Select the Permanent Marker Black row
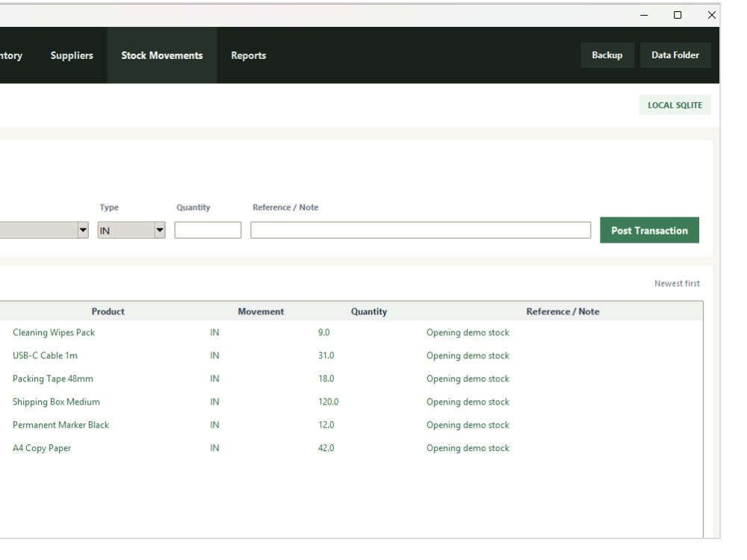The width and height of the screenshot is (747, 560). [x=351, y=425]
